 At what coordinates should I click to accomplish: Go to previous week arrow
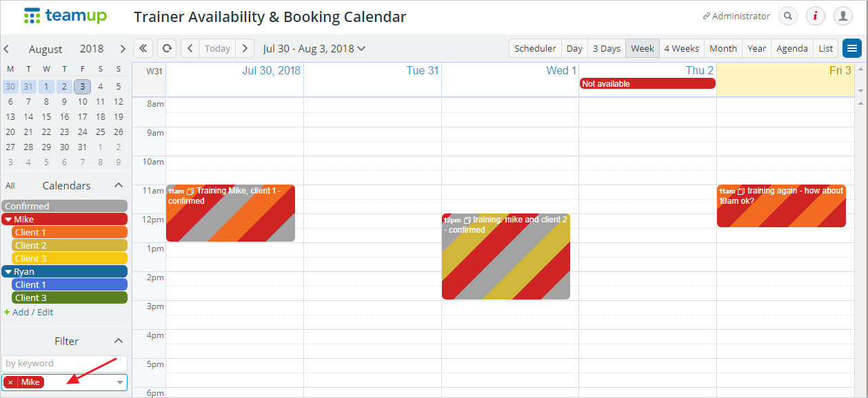pos(190,48)
